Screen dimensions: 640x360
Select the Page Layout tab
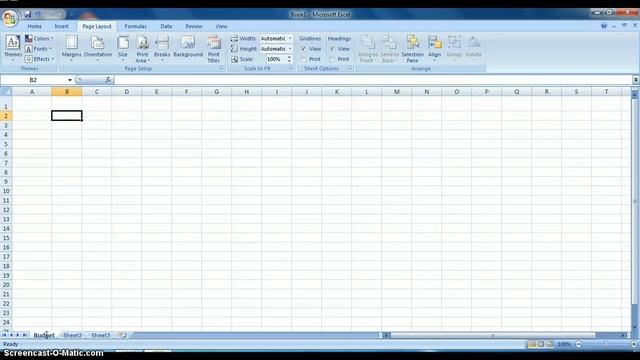point(97,26)
